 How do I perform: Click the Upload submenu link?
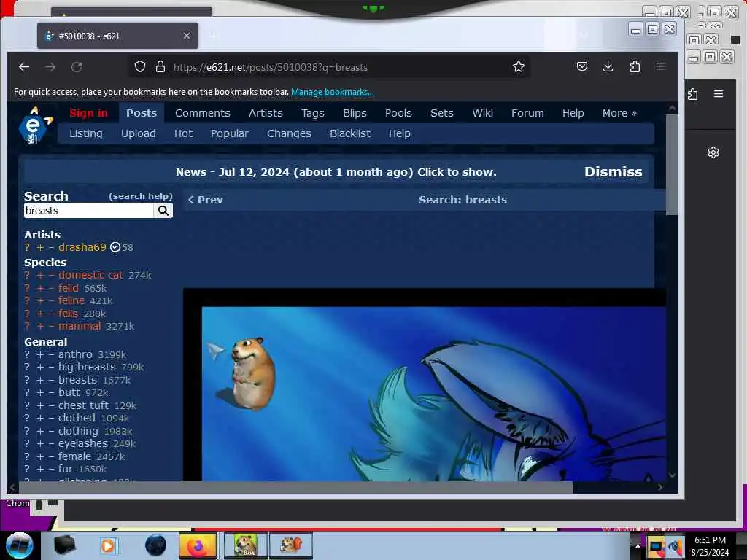click(138, 133)
